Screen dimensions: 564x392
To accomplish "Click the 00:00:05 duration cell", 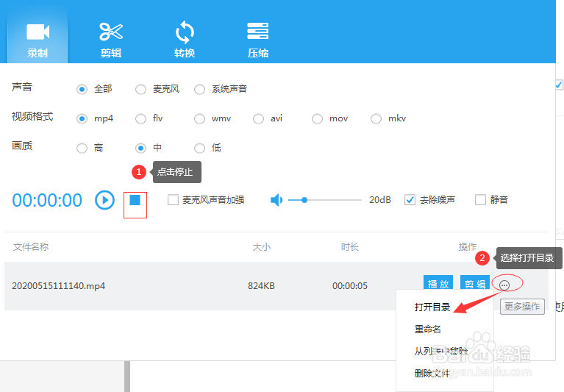I will [350, 286].
